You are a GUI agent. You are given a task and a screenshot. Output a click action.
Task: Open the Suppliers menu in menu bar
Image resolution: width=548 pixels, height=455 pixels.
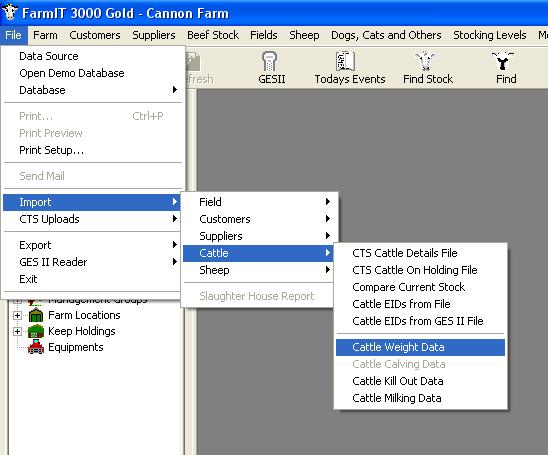coord(154,35)
